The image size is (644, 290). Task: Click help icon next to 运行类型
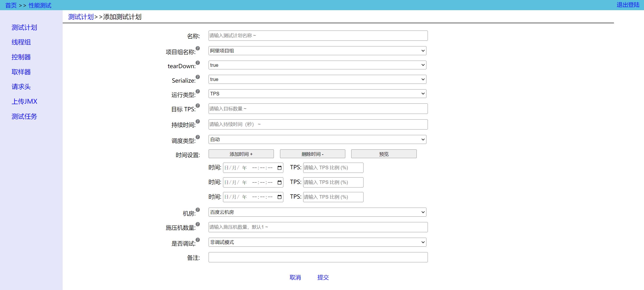tap(197, 91)
